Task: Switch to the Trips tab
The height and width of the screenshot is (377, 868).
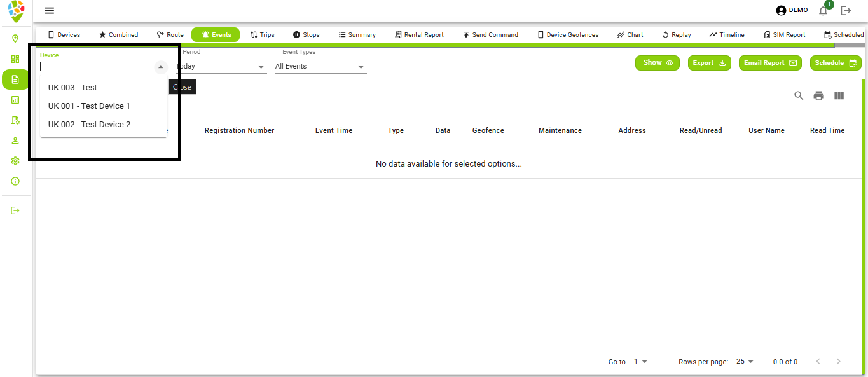Action: pos(262,35)
